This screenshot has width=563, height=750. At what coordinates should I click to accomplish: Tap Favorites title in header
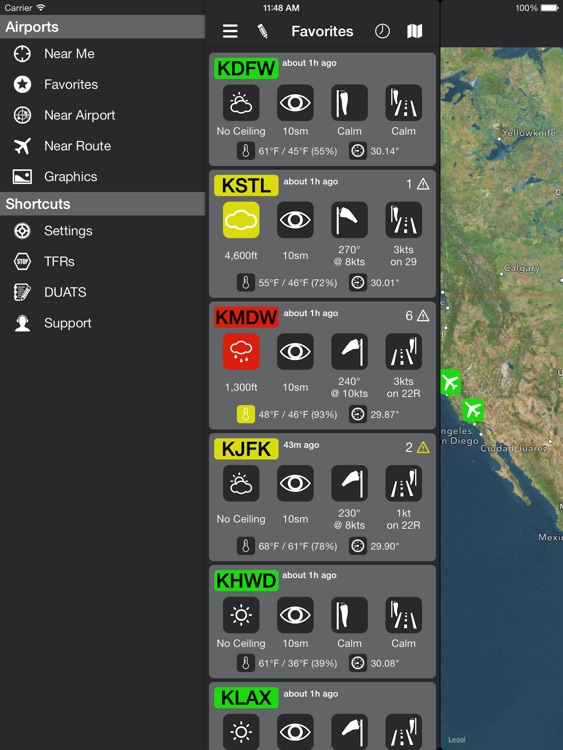pos(322,32)
